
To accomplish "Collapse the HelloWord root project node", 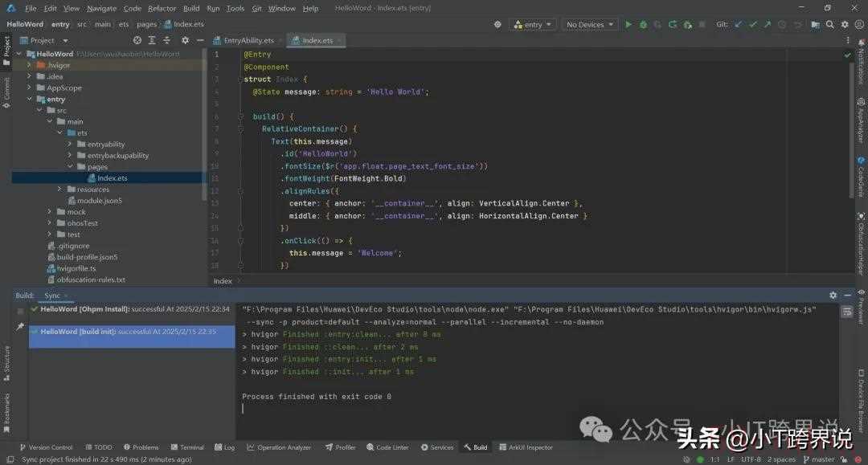I will coord(19,54).
